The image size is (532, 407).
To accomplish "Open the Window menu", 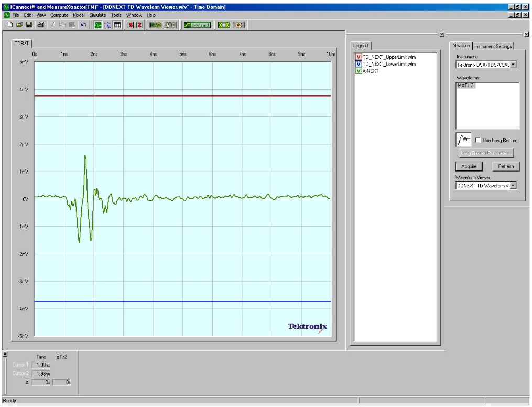I will (x=134, y=15).
